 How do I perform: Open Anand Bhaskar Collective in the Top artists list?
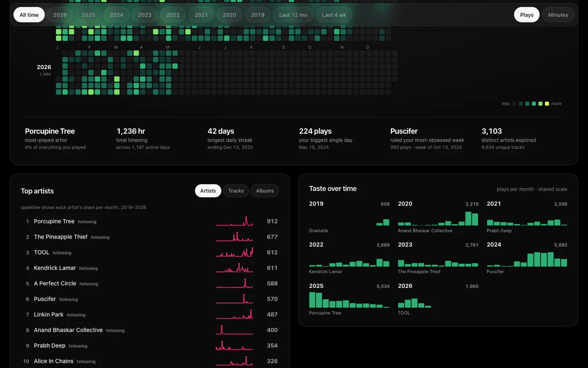point(150,330)
